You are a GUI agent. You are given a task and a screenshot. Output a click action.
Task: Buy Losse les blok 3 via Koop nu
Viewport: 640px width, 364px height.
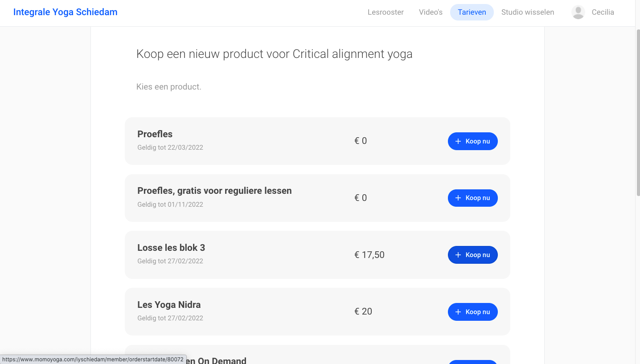(x=472, y=255)
